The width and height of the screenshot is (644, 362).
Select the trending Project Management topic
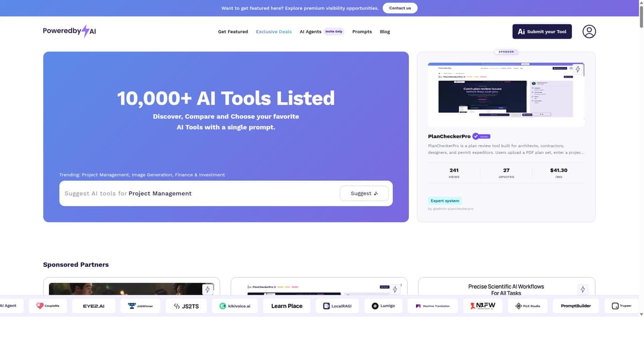[105, 175]
